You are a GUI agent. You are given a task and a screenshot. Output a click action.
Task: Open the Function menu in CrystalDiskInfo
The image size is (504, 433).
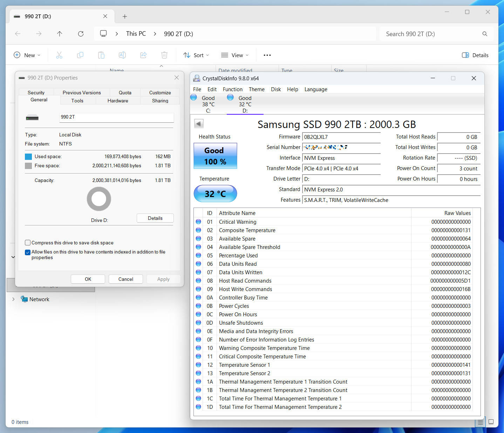click(x=233, y=89)
